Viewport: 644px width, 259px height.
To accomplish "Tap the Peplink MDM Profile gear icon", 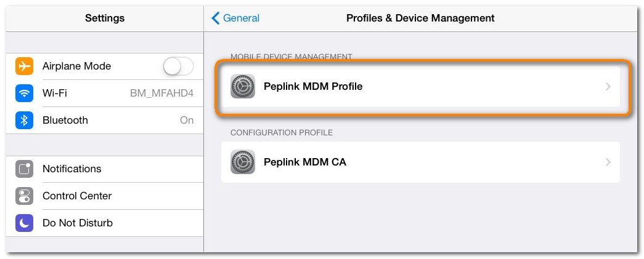I will pyautogui.click(x=243, y=87).
